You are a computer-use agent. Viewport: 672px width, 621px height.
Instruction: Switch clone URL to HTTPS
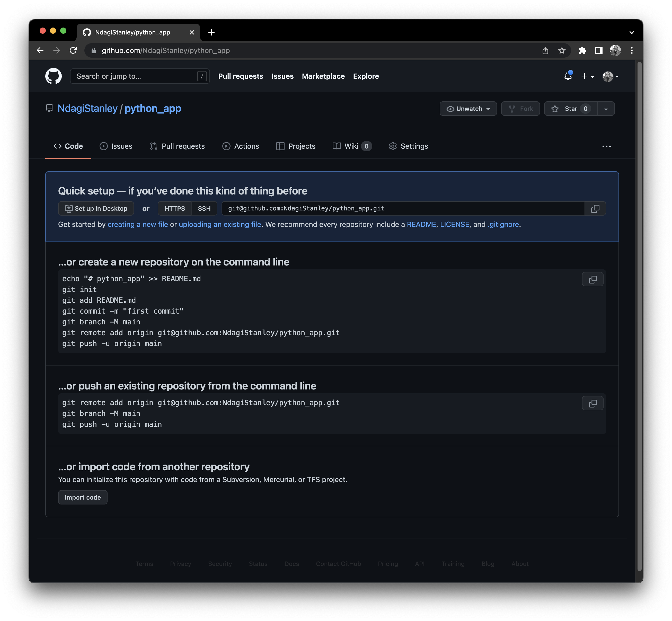pyautogui.click(x=174, y=209)
